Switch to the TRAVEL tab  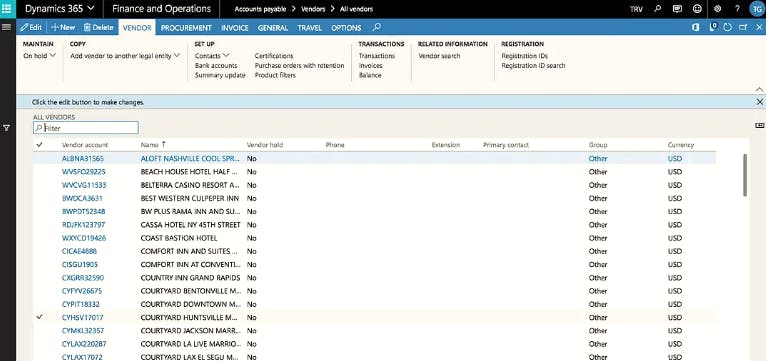[310, 28]
